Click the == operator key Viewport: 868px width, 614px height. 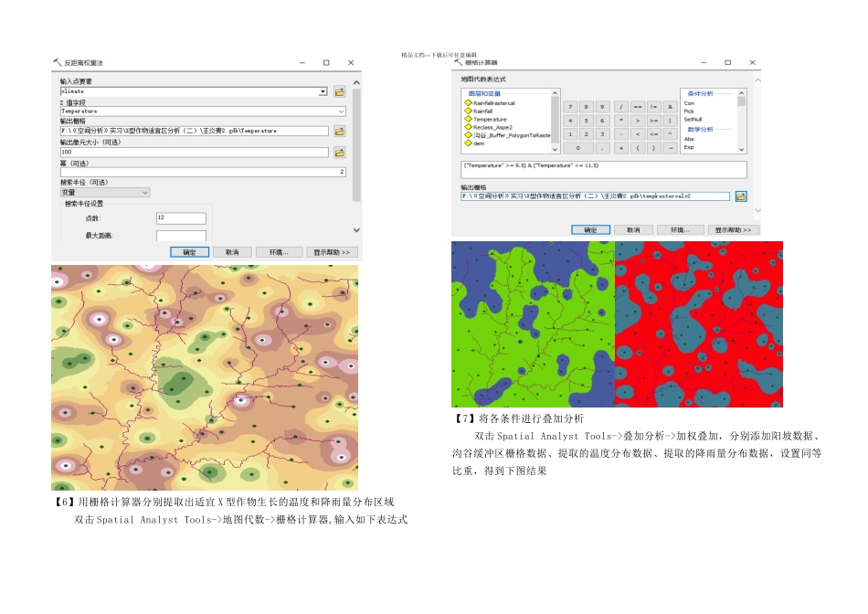pyautogui.click(x=638, y=106)
